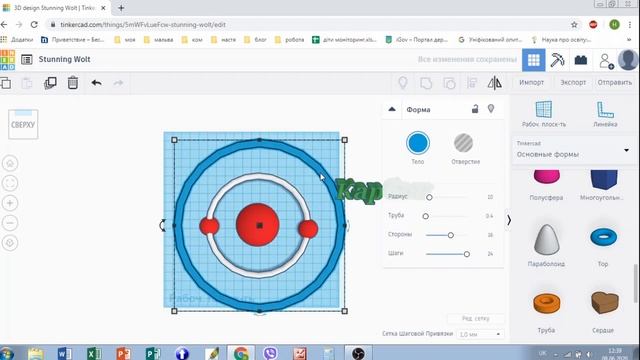This screenshot has height=360, width=640.
Task: Click the Group shapes icon
Action: (x=426, y=83)
